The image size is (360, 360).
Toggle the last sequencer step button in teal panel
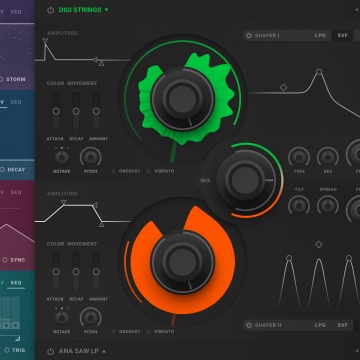click(16, 325)
